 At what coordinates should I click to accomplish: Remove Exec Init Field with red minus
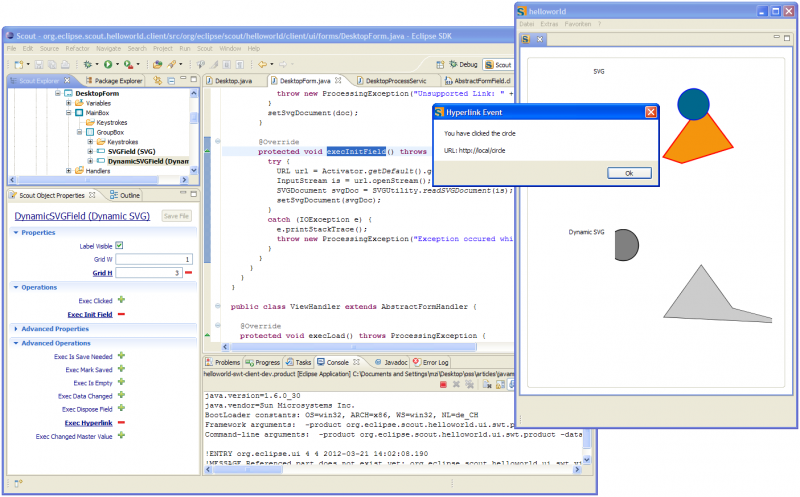121,314
